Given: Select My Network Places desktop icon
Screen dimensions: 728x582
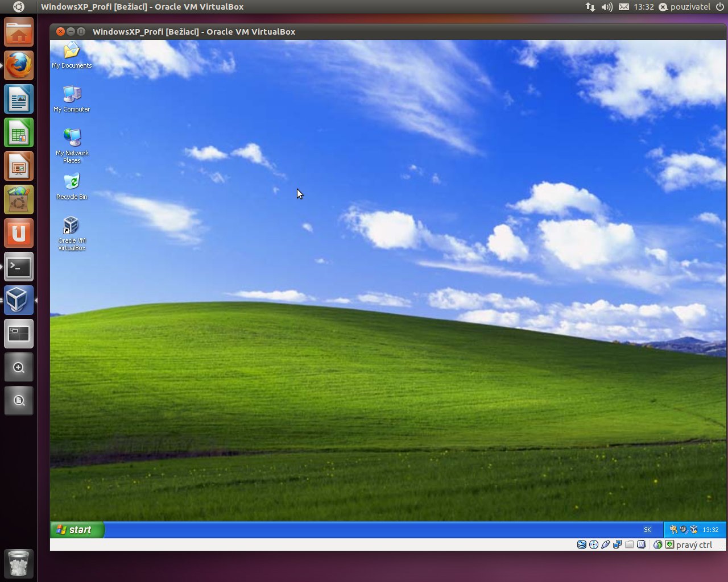Looking at the screenshot, I should click(x=72, y=146).
